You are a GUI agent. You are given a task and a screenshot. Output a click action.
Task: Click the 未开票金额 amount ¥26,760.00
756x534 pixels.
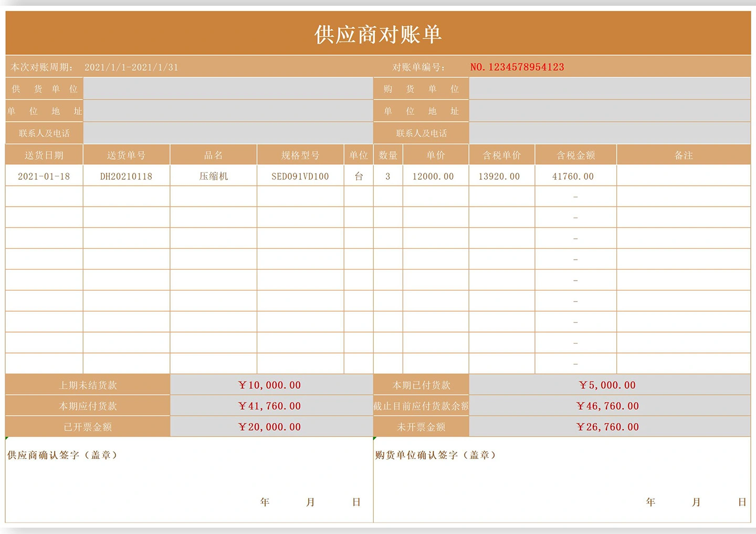[607, 427]
